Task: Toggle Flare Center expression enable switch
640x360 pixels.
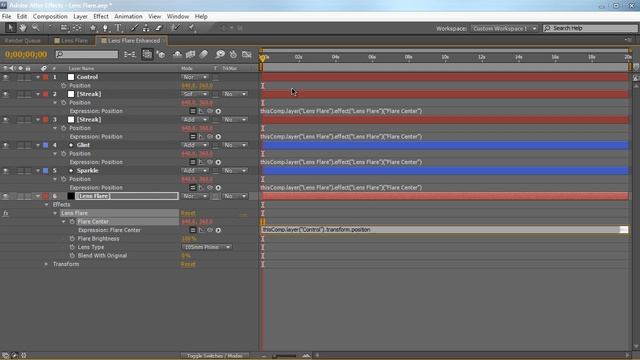Action: [193, 230]
